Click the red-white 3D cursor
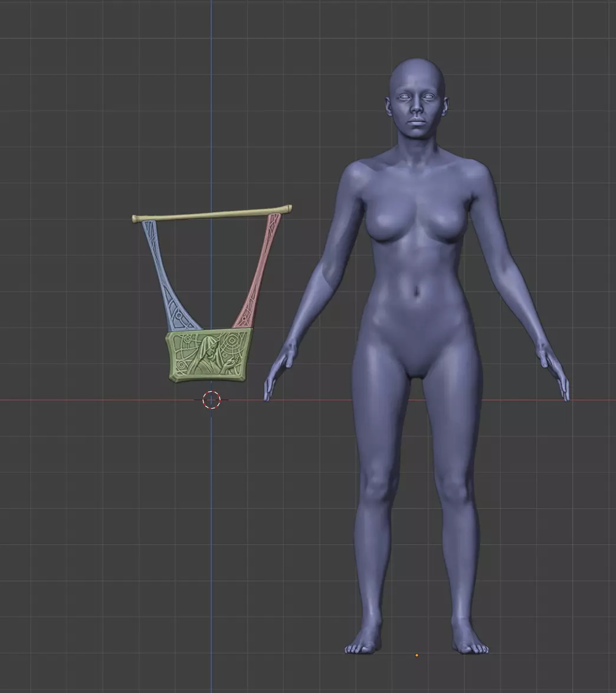Image resolution: width=616 pixels, height=693 pixels. [211, 400]
